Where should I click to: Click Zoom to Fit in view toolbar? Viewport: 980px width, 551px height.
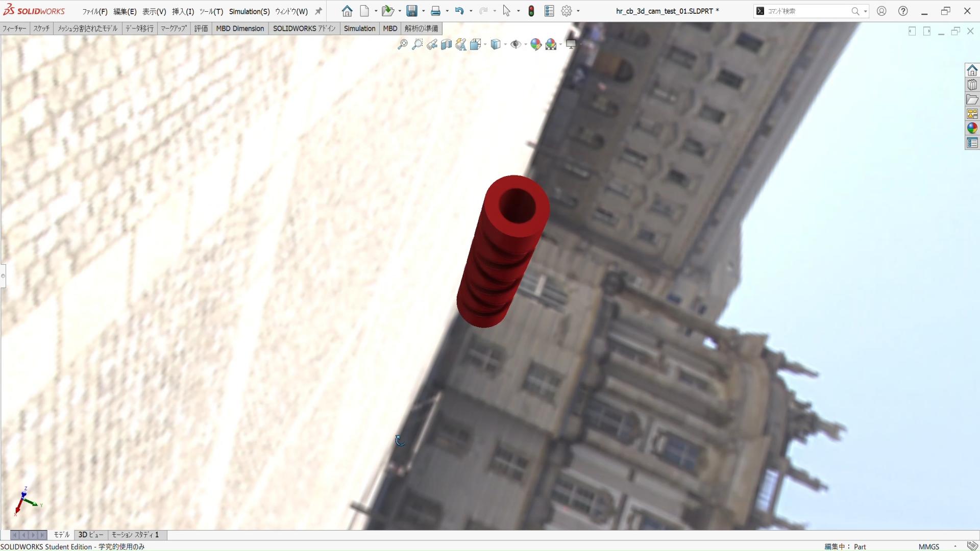(403, 44)
